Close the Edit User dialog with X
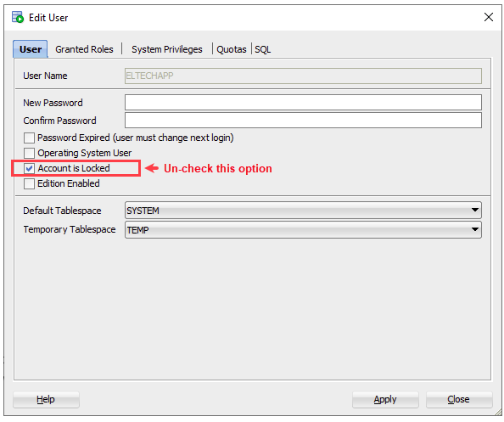Image resolution: width=504 pixels, height=422 pixels. coord(488,17)
